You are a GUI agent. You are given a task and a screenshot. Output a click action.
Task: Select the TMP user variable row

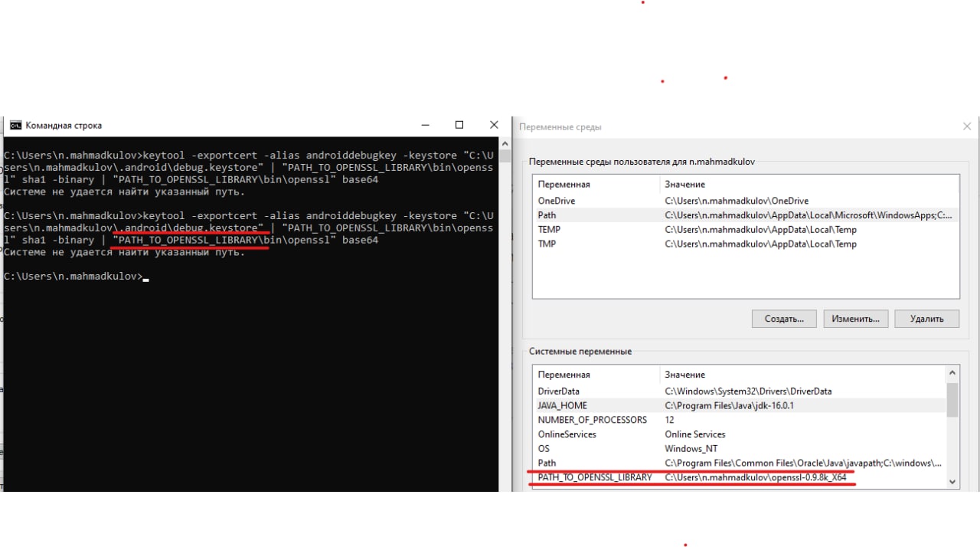(x=746, y=244)
